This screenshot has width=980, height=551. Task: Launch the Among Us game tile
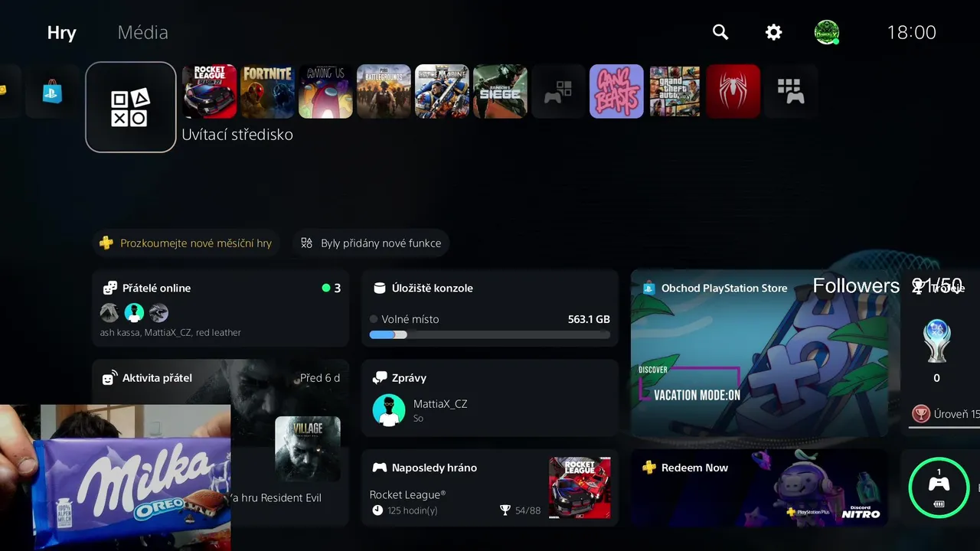click(x=326, y=92)
